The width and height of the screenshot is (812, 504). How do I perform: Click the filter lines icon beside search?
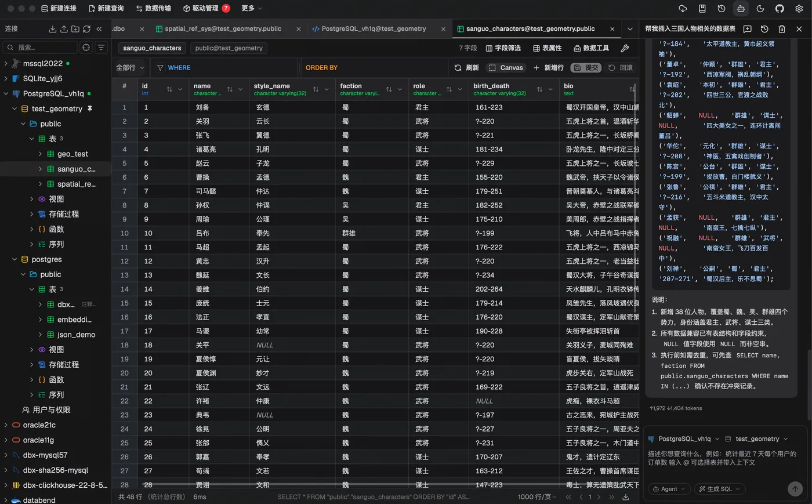click(x=101, y=48)
